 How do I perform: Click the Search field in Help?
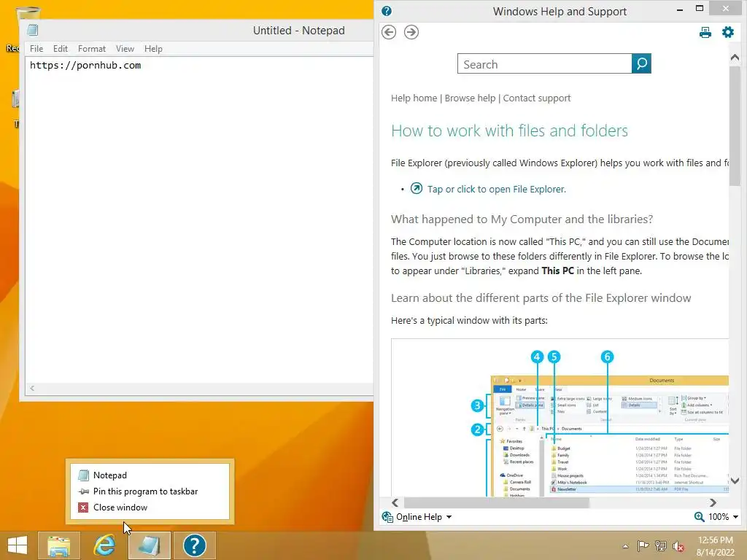coord(544,64)
